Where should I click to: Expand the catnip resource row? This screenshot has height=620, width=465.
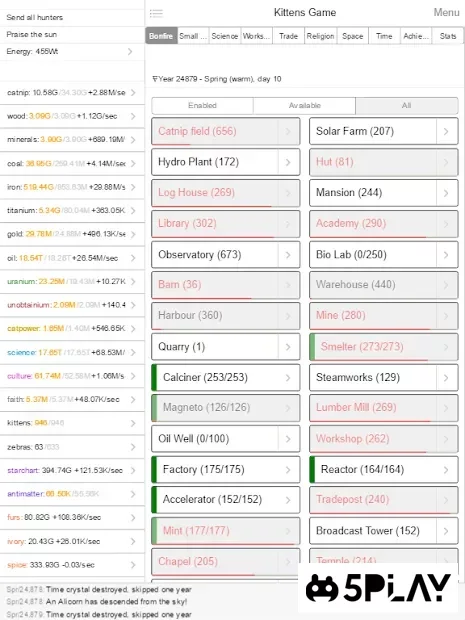pos(72,93)
